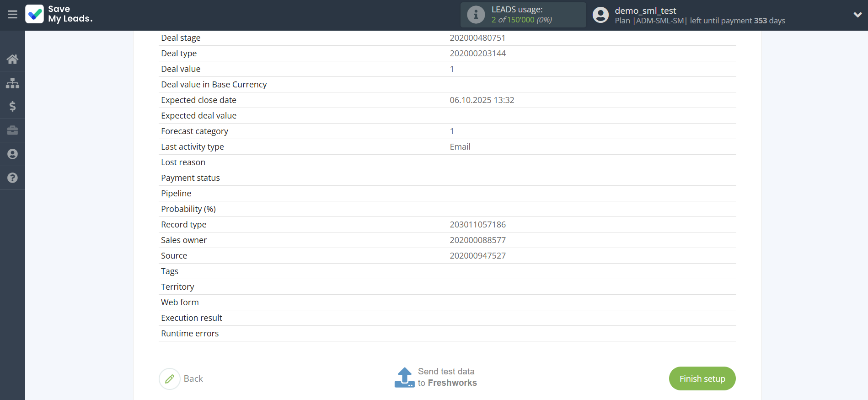Click the Sales owner ID value
The image size is (868, 400).
[x=477, y=240]
